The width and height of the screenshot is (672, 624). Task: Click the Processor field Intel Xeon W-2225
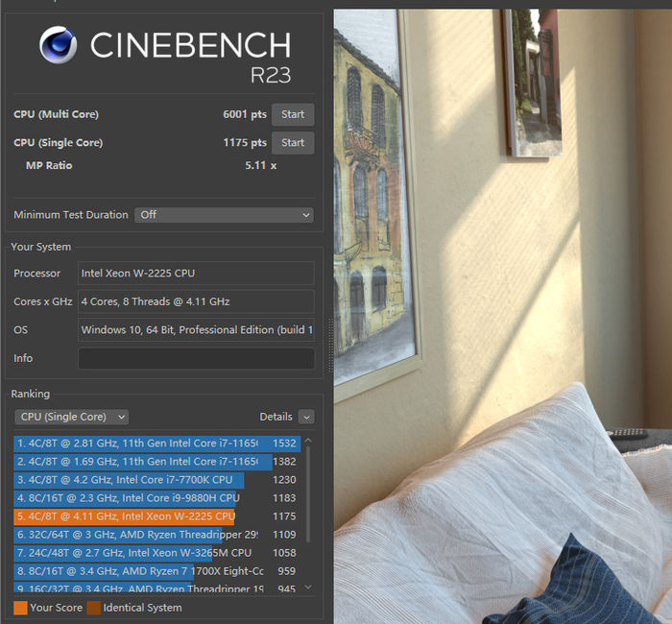pos(196,273)
